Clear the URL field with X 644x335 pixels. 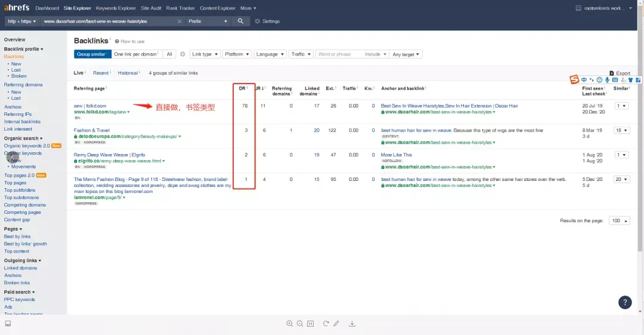click(x=179, y=21)
